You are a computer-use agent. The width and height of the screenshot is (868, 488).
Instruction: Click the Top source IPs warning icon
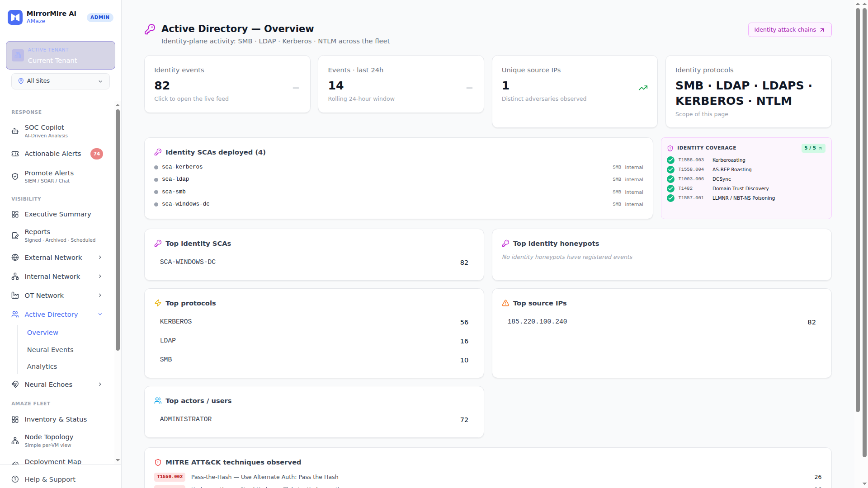[505, 303]
